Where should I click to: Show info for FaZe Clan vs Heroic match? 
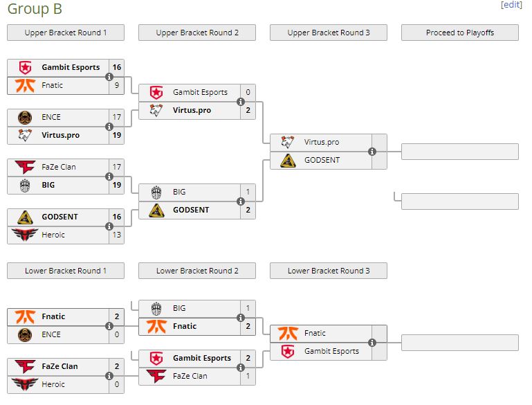(x=109, y=376)
